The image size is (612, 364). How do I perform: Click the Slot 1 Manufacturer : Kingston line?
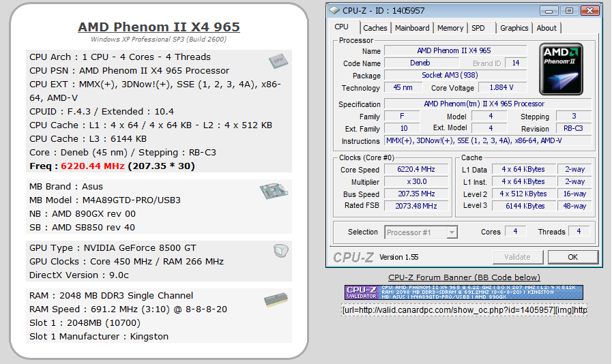point(99,336)
